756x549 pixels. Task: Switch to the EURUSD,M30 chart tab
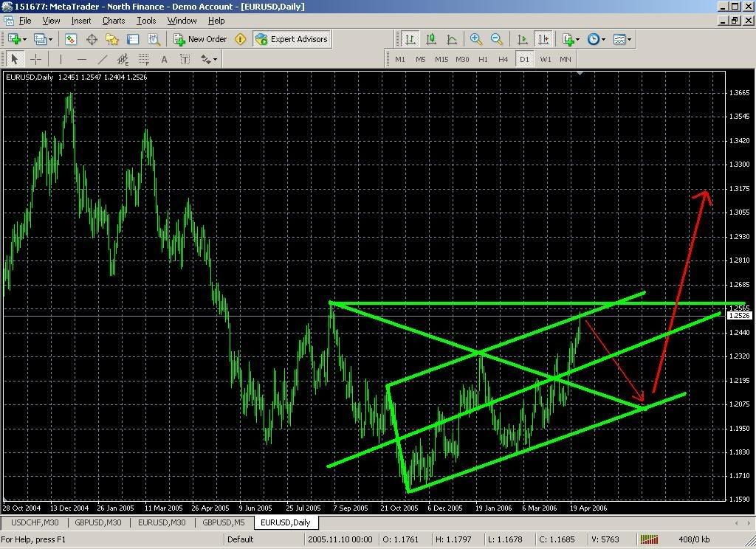click(x=162, y=522)
